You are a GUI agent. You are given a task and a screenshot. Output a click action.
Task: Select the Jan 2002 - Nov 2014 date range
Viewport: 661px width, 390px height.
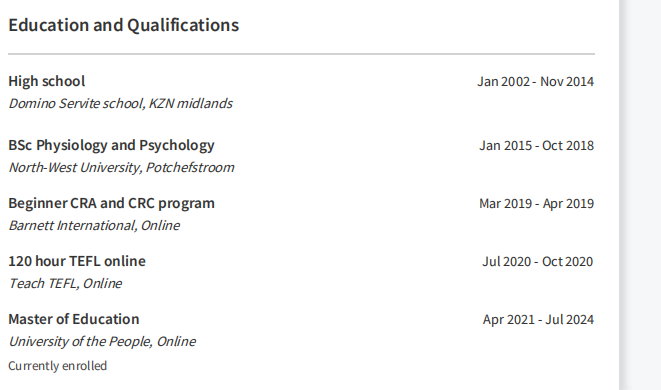[x=535, y=81]
